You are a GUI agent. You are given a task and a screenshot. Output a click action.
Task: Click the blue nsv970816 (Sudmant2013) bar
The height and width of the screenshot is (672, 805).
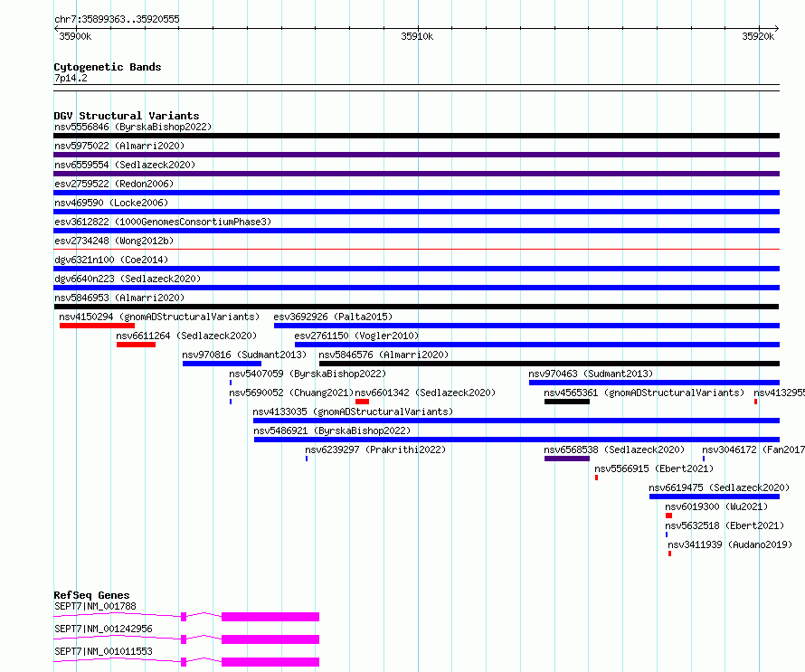click(222, 364)
